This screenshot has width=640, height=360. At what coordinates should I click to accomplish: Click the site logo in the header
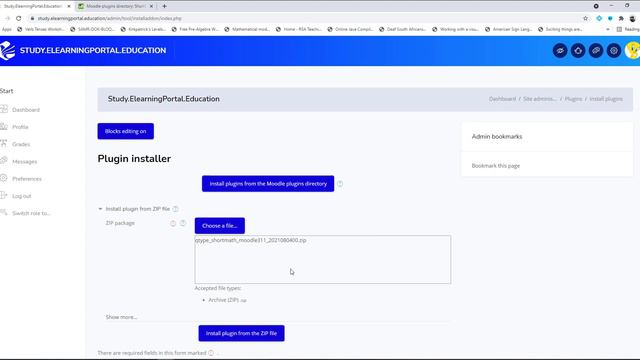7,51
